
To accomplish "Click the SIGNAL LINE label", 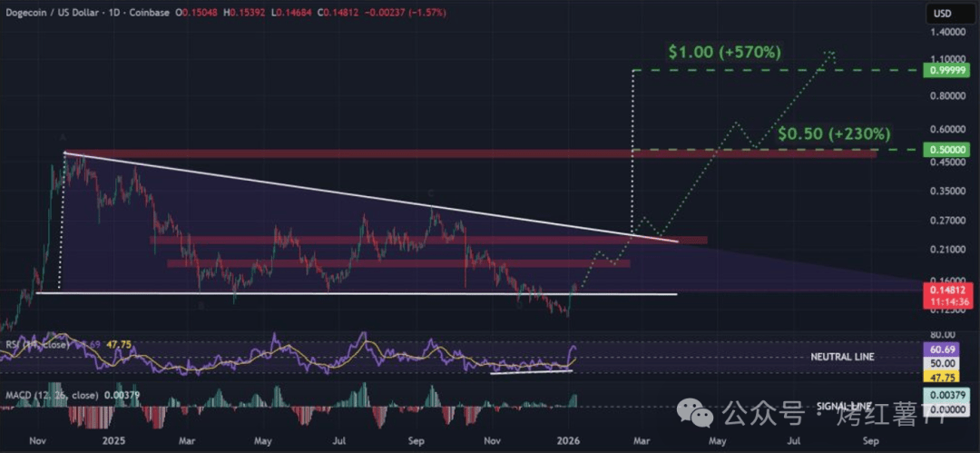I will (x=842, y=406).
